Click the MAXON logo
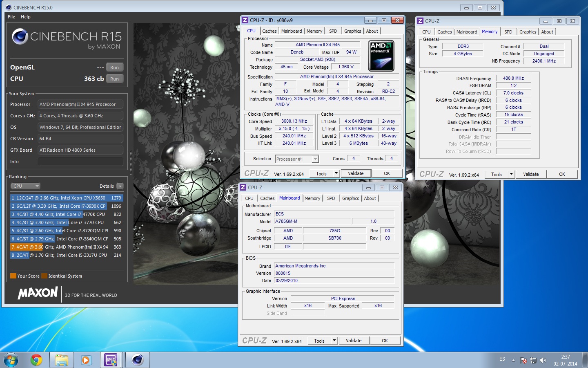 click(x=38, y=293)
